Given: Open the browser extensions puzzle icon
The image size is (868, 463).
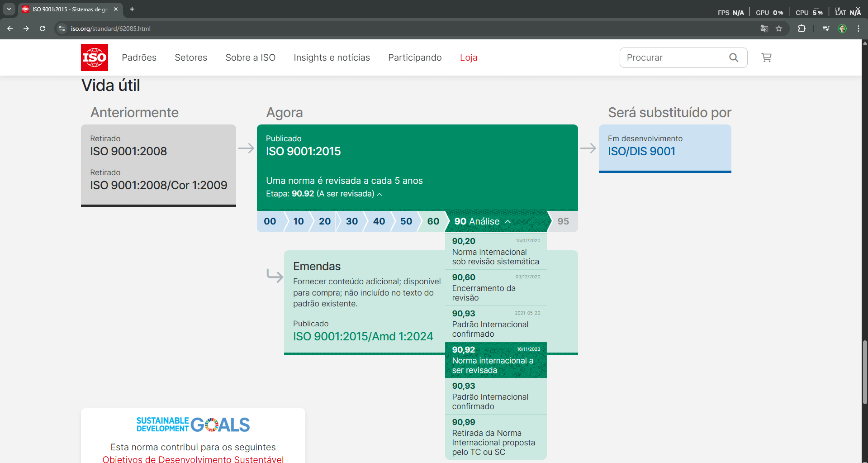Looking at the screenshot, I should click(x=802, y=29).
